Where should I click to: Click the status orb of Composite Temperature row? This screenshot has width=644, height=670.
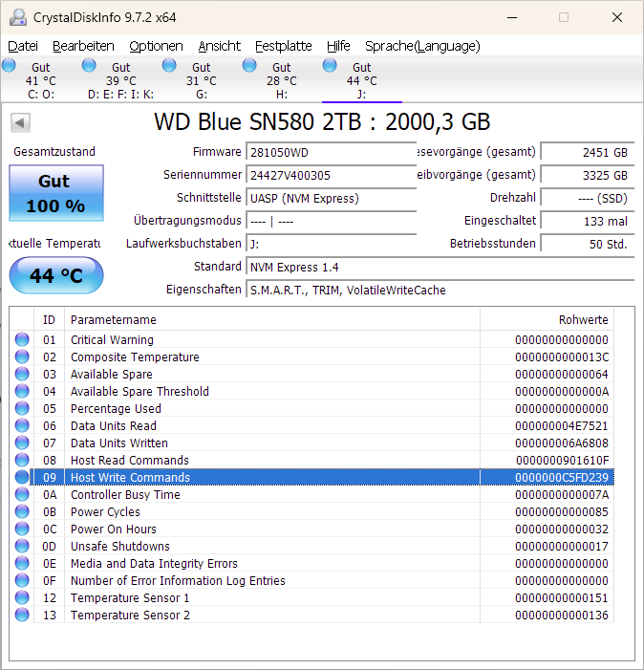(x=22, y=357)
